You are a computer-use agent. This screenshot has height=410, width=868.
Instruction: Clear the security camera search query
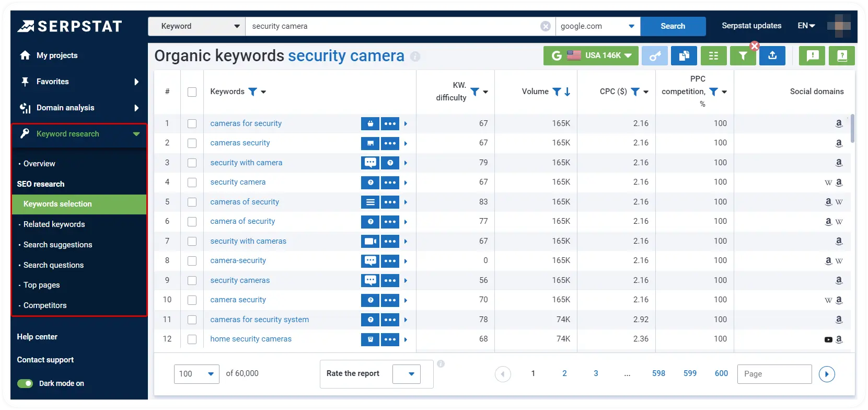pos(546,26)
